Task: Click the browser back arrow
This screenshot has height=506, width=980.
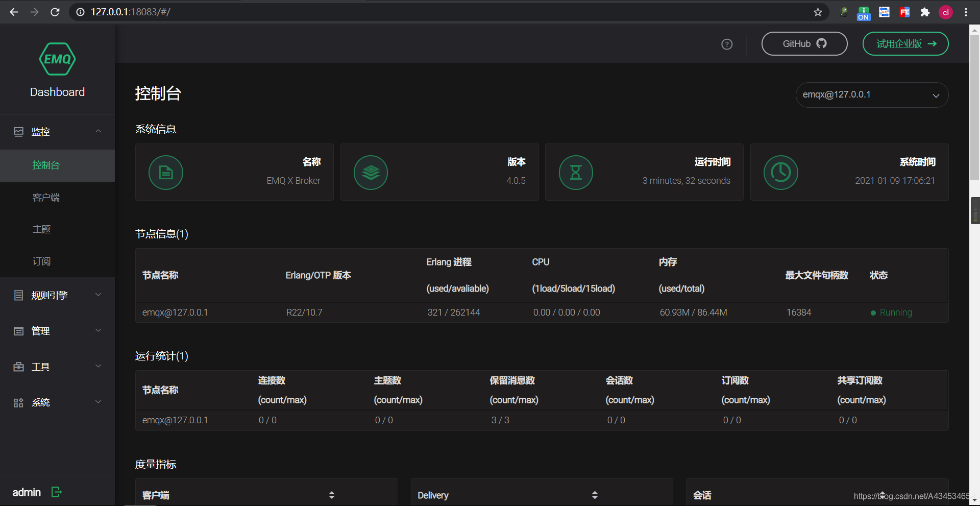Action: pos(14,12)
